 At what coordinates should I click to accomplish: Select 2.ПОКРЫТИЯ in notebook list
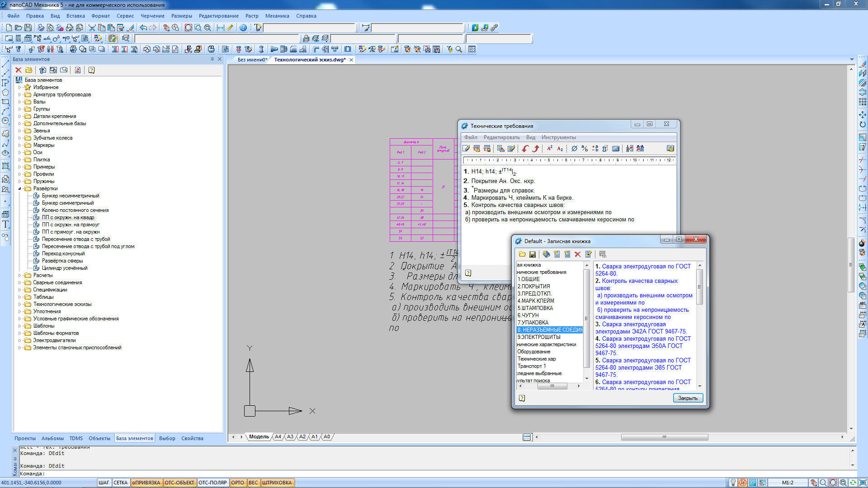point(534,286)
